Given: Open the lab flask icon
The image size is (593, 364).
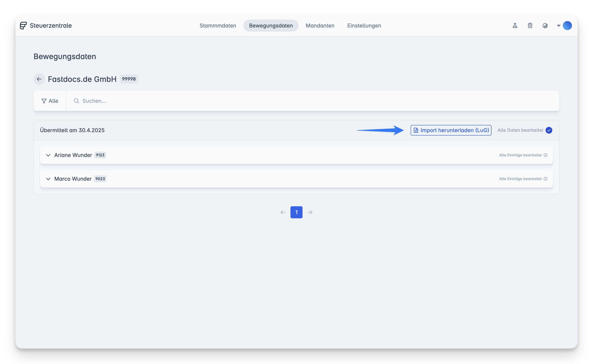Looking at the screenshot, I should point(515,26).
